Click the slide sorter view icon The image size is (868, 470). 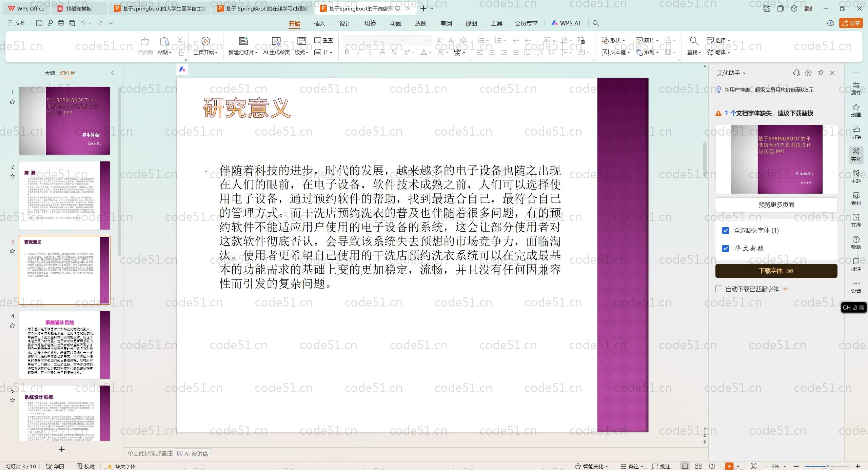click(698, 466)
